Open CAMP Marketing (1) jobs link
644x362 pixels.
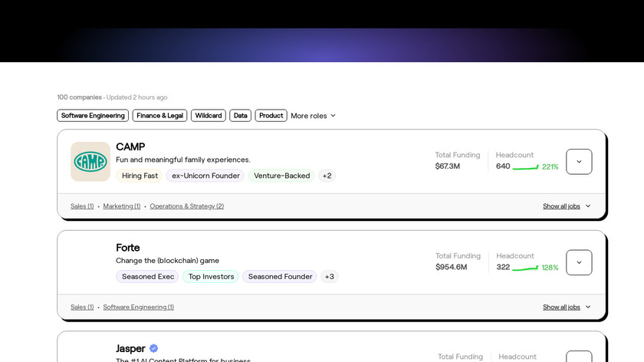pyautogui.click(x=122, y=206)
